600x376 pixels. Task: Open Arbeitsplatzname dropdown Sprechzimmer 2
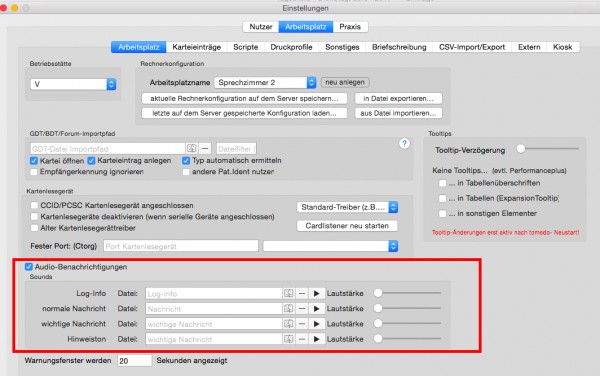point(265,83)
